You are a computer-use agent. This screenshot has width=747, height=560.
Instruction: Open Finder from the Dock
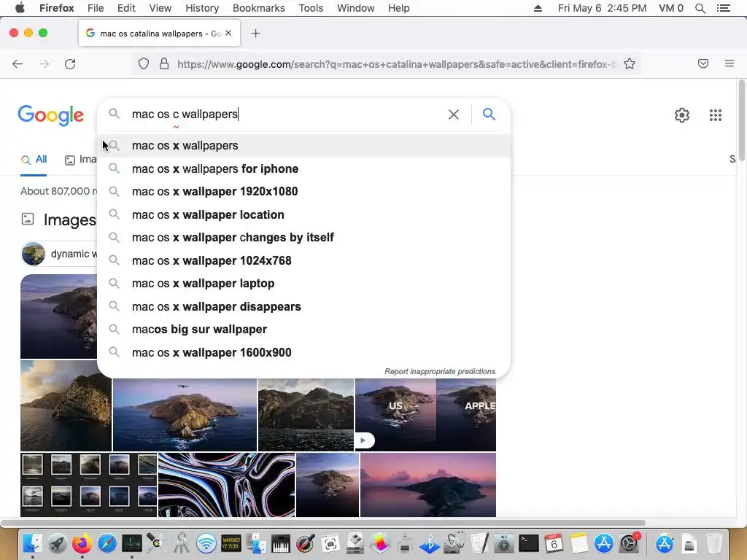[32, 543]
